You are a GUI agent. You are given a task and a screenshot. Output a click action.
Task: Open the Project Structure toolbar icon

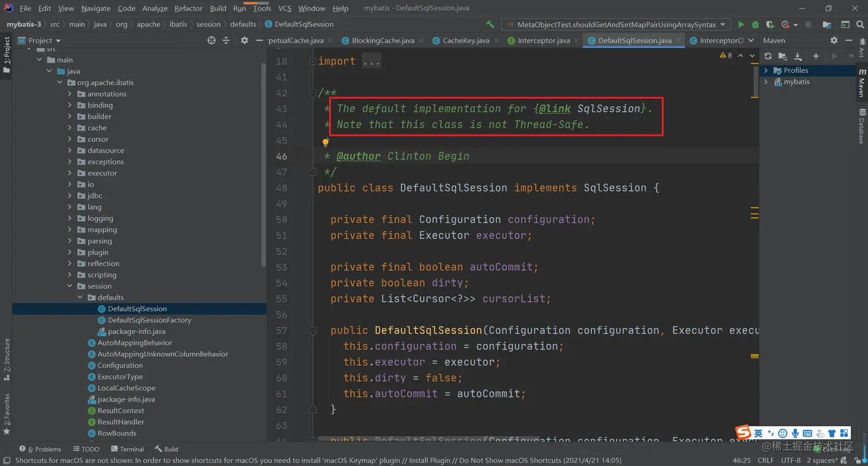827,25
